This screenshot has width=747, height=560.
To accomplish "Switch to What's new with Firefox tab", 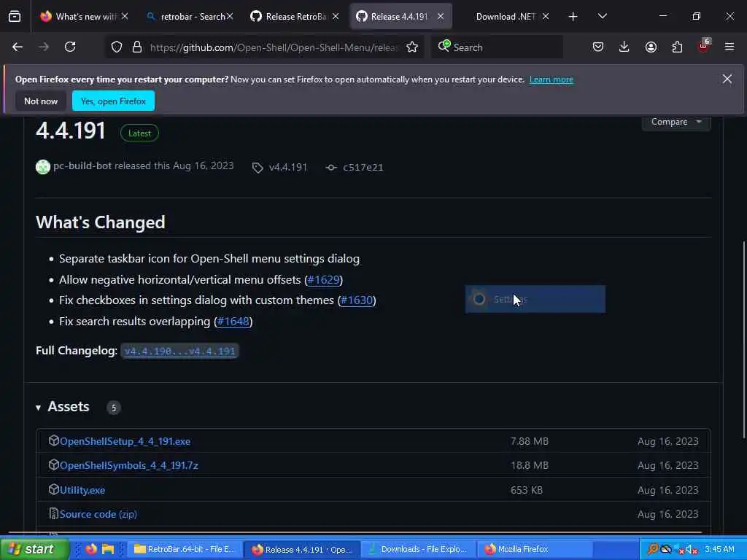I will click(x=85, y=17).
